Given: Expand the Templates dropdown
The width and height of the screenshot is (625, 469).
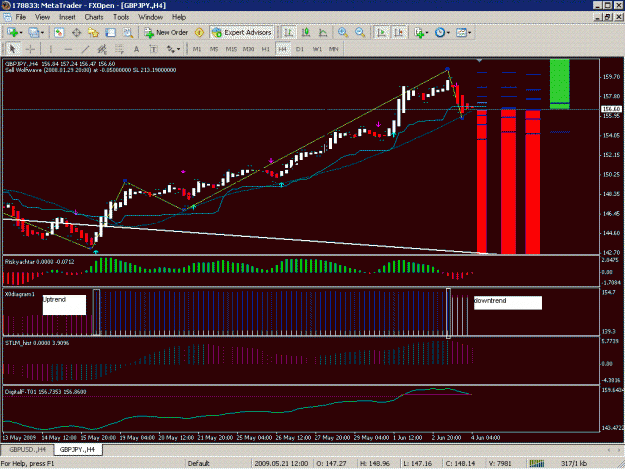Looking at the screenshot, I should pos(470,33).
